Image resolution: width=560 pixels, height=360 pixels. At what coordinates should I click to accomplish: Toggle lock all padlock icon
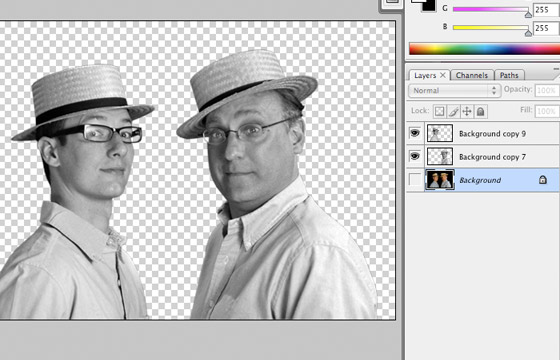pos(480,111)
